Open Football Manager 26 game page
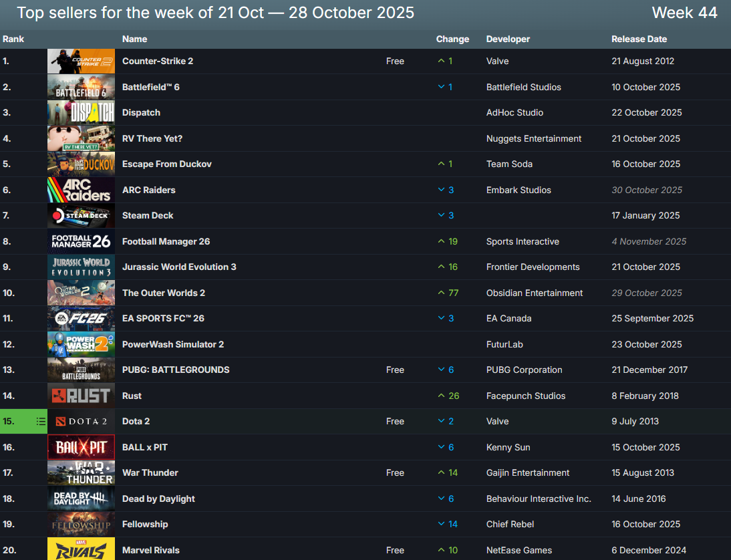The width and height of the screenshot is (731, 560). point(166,241)
